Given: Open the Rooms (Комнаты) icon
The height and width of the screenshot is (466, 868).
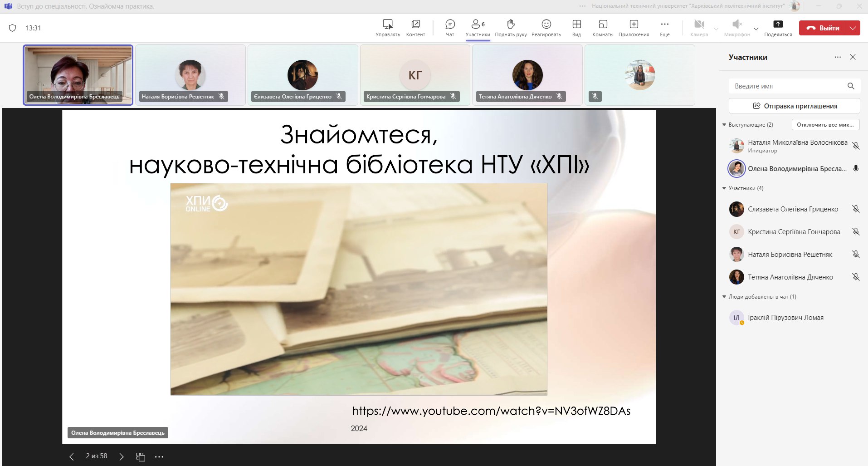Looking at the screenshot, I should coord(603,25).
